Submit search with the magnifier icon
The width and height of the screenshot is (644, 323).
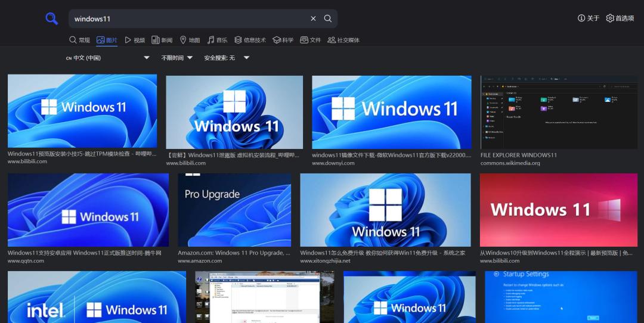[x=328, y=18]
